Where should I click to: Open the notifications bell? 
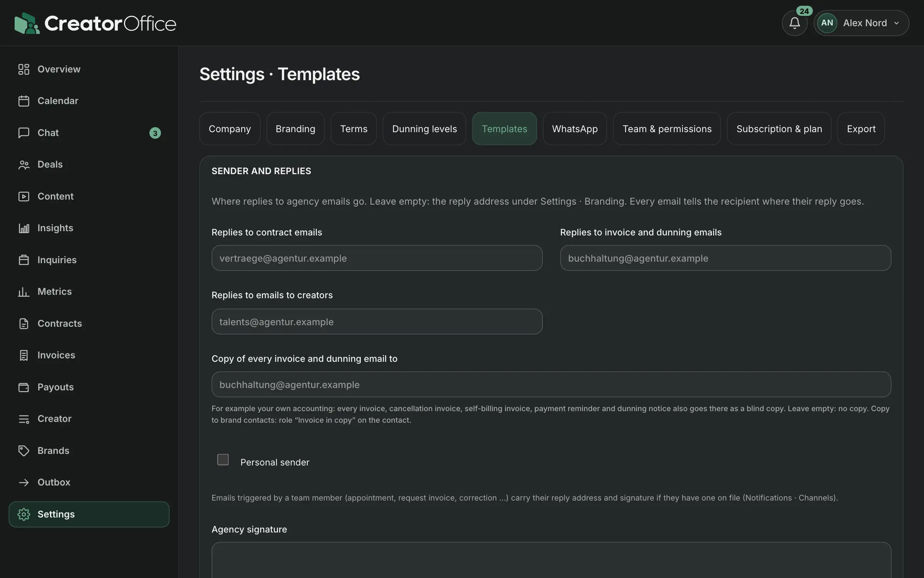[795, 23]
